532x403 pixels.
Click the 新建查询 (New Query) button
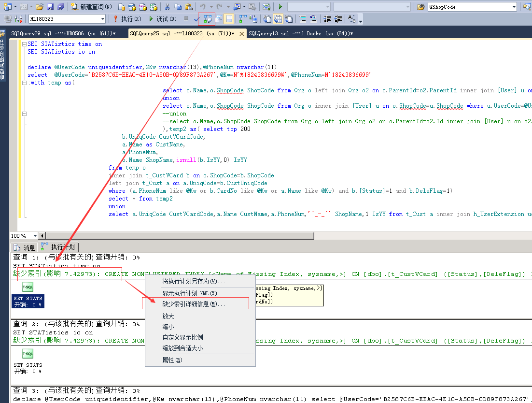click(x=92, y=7)
